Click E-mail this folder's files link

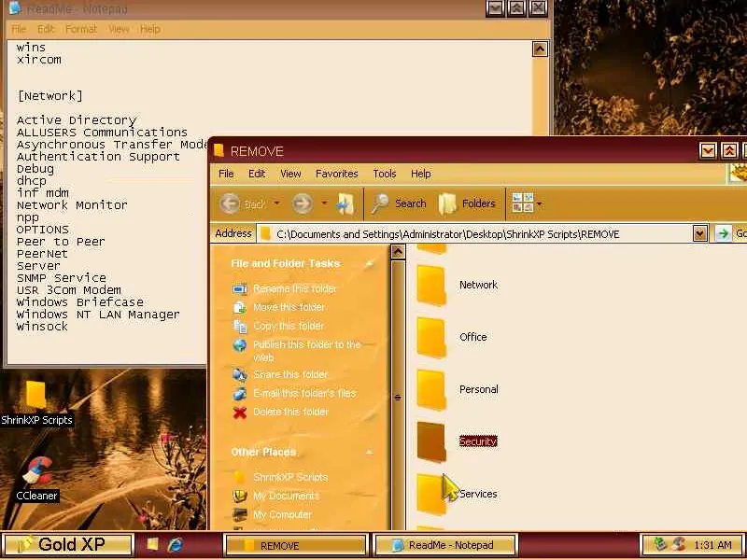pos(305,393)
